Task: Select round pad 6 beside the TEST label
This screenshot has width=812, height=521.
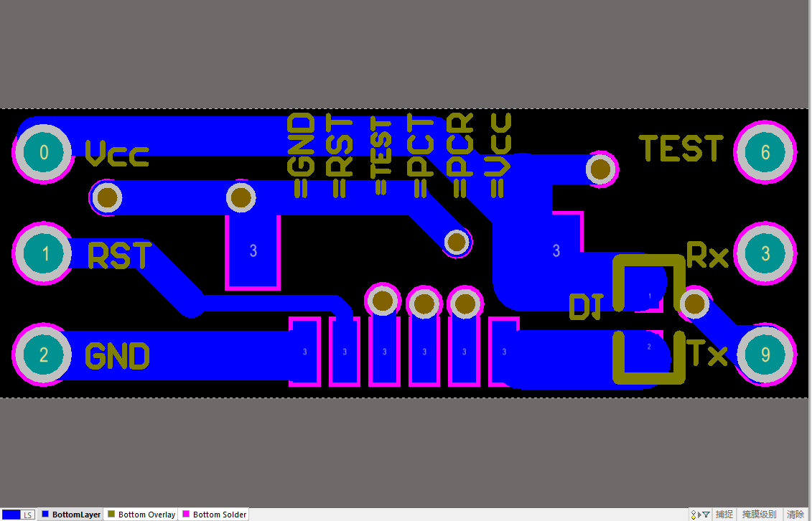Action: [765, 152]
